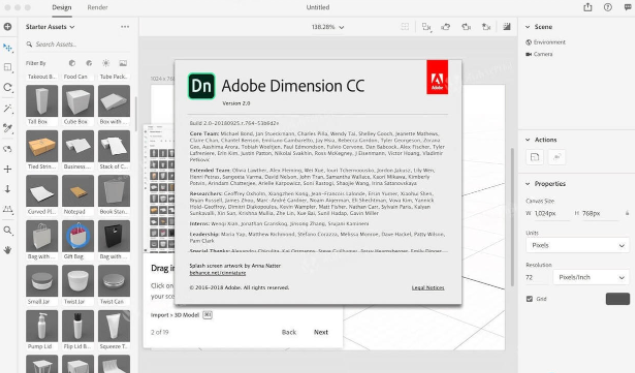Viewport: 635px width, 373px height.
Task: Switch to the Design tab
Action: 62,7
